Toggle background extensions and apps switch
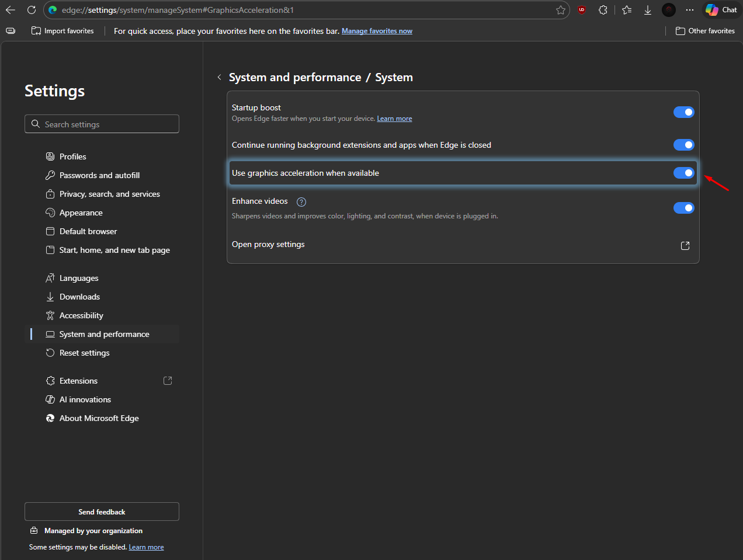 click(x=683, y=145)
